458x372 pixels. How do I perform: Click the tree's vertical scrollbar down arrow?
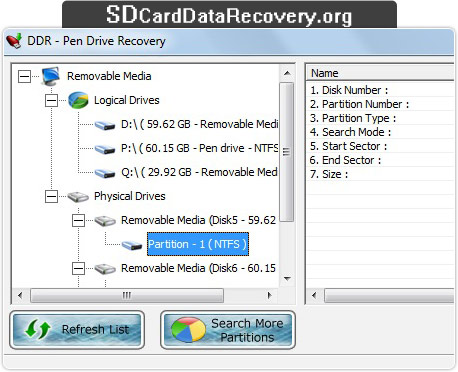click(x=287, y=279)
